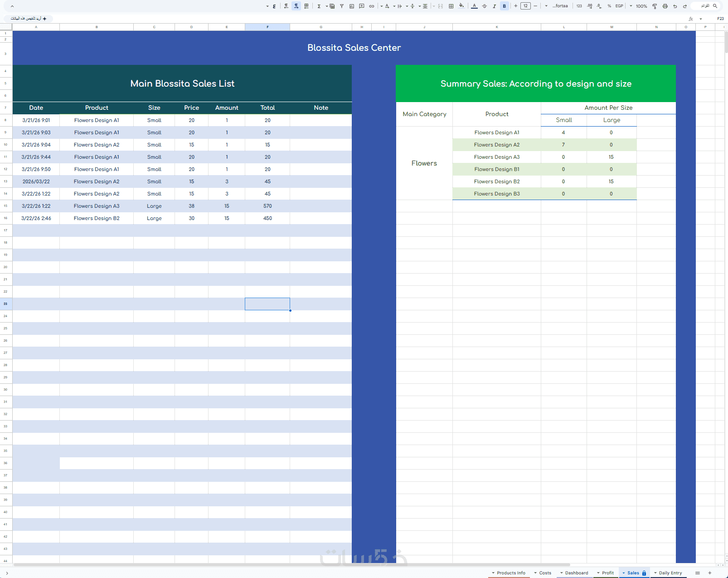Screen dimensions: 728x578
Task: Open the 100% zoom dropdown
Action: click(638, 6)
